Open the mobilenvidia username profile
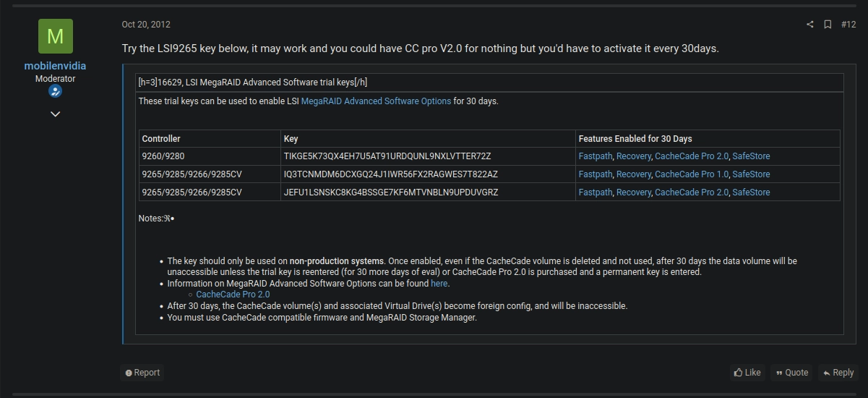 (55, 66)
